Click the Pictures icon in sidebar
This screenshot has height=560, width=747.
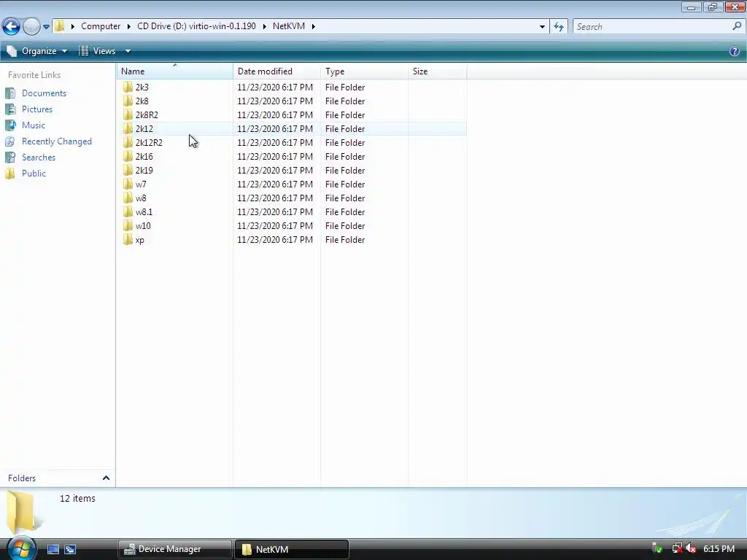click(x=10, y=109)
